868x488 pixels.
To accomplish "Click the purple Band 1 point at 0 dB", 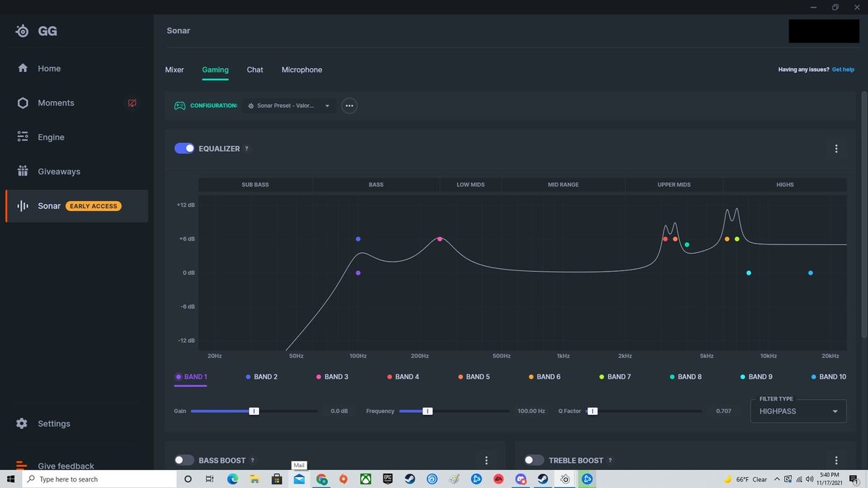I will point(358,273).
